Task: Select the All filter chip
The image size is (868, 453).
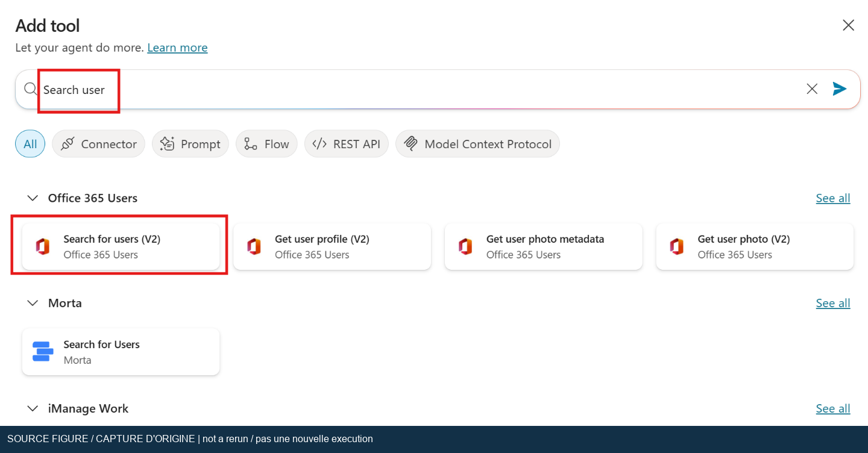Action: 30,144
